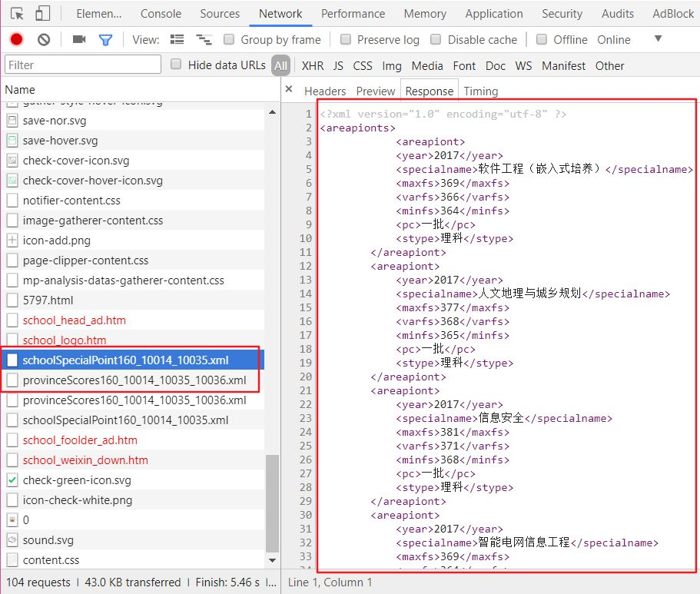Clear the network log

pyautogui.click(x=44, y=40)
